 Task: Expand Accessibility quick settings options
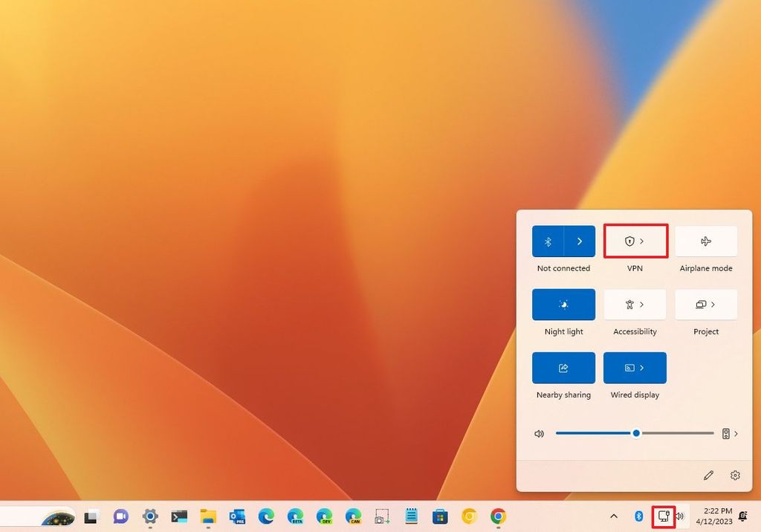[x=644, y=304]
